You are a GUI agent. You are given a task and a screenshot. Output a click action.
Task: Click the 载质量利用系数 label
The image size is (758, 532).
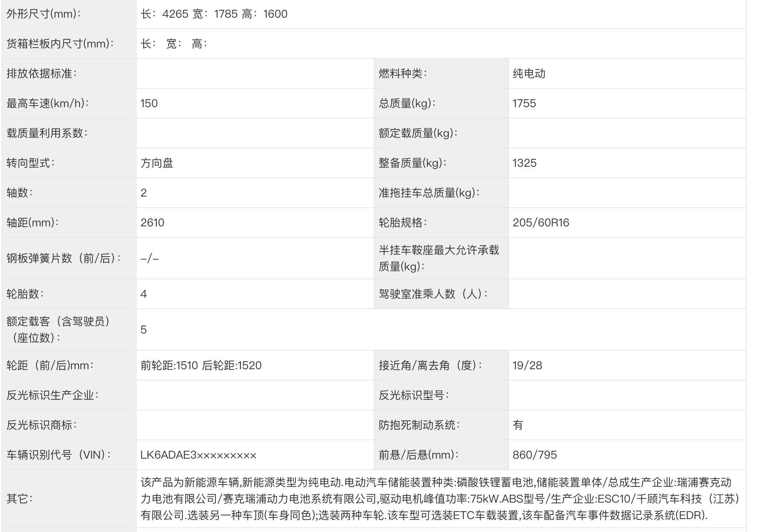point(47,133)
